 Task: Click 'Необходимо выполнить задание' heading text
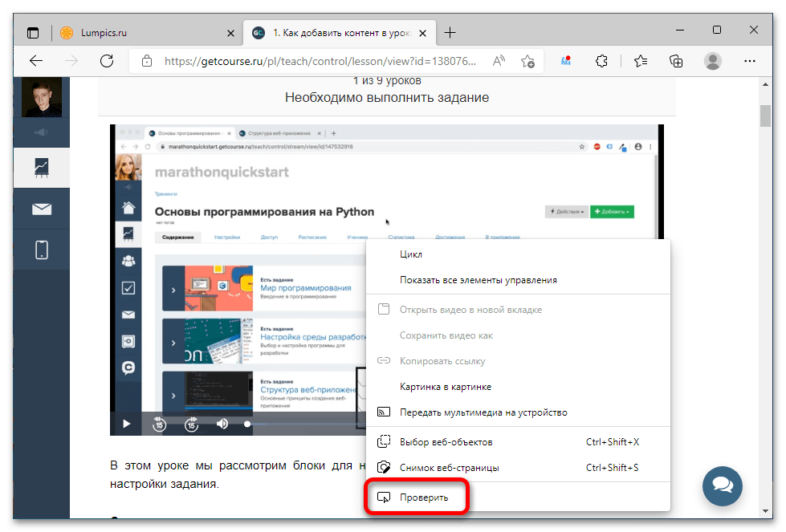(x=387, y=98)
